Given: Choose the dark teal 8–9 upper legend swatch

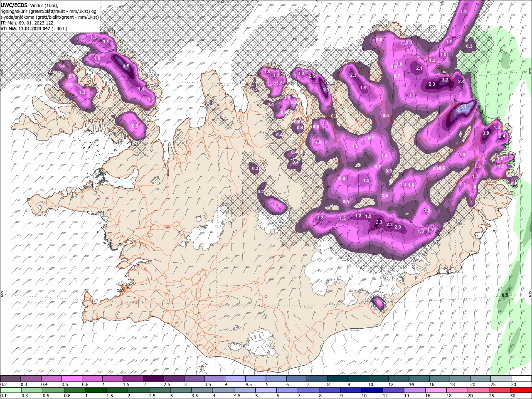Looking at the screenshot, I should (x=337, y=379).
